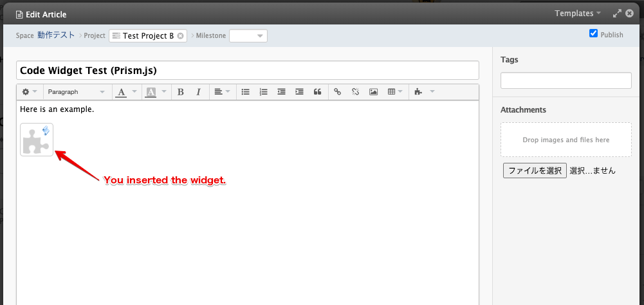Click the ファイルを選択 file button
Viewport: 644px width, 305px height.
(x=534, y=171)
